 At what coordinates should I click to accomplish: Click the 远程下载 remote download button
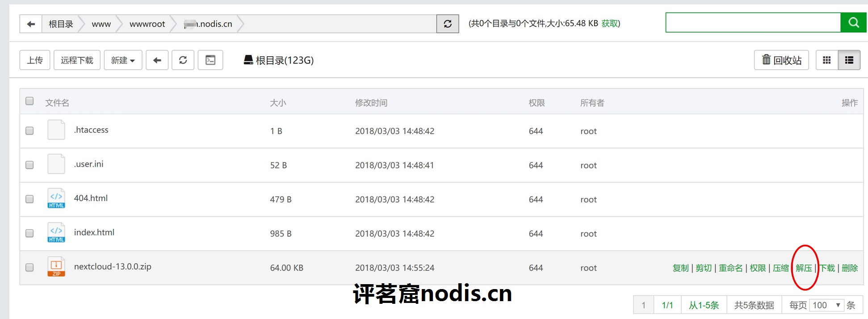tap(77, 60)
